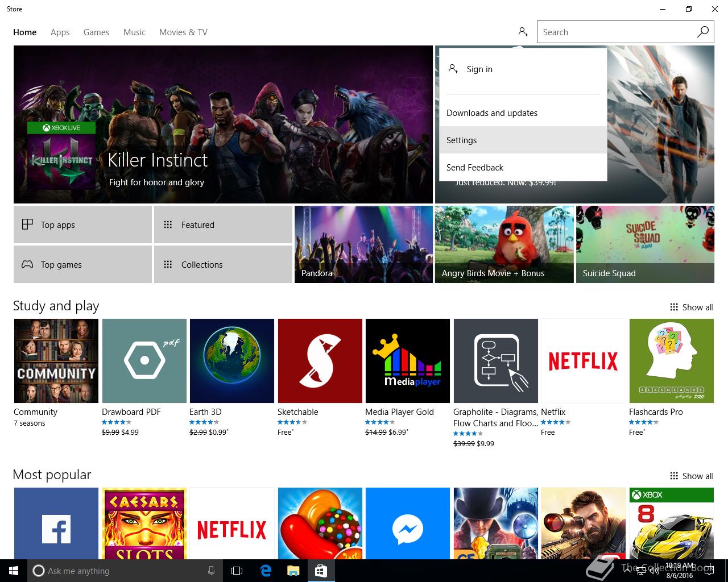
Task: Click the account sign-in icon beside search
Action: (x=523, y=32)
